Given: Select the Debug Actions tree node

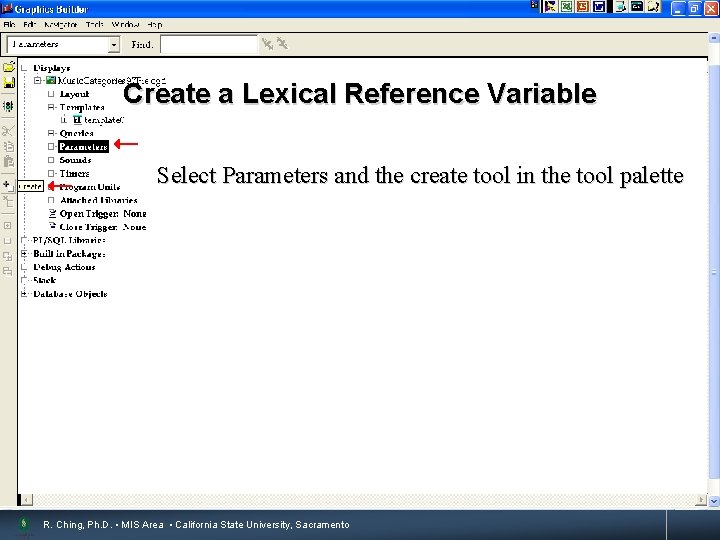Looking at the screenshot, I should 64,267.
